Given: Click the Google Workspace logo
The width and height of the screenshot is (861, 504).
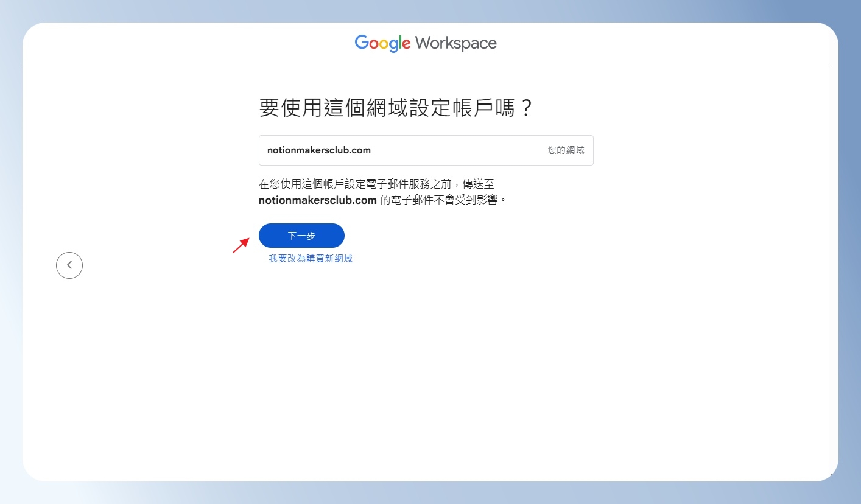Looking at the screenshot, I should pyautogui.click(x=426, y=43).
